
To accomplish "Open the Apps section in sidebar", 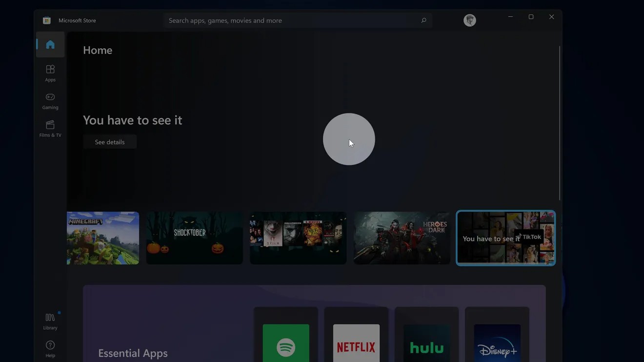I will [x=50, y=73].
